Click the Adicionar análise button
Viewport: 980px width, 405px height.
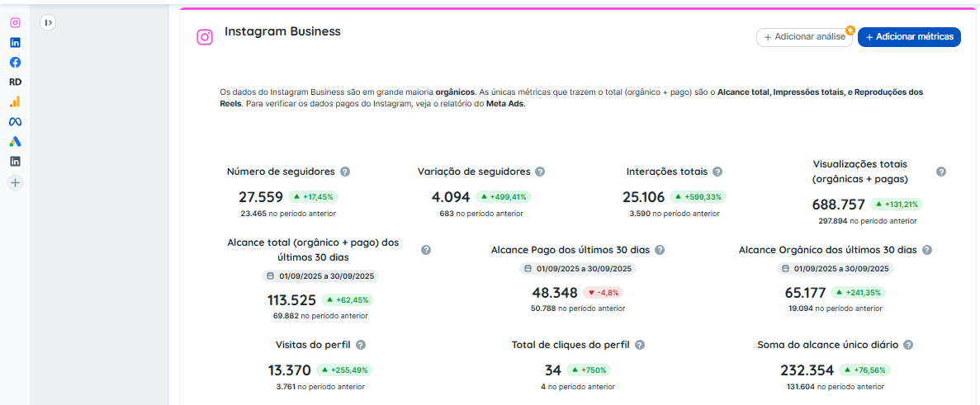coord(804,37)
